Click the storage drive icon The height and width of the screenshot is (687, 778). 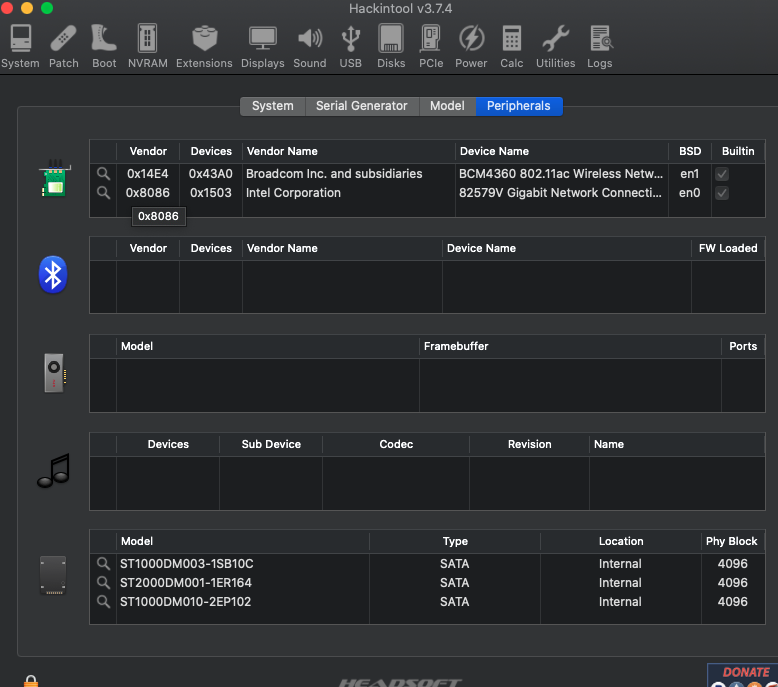click(x=53, y=575)
